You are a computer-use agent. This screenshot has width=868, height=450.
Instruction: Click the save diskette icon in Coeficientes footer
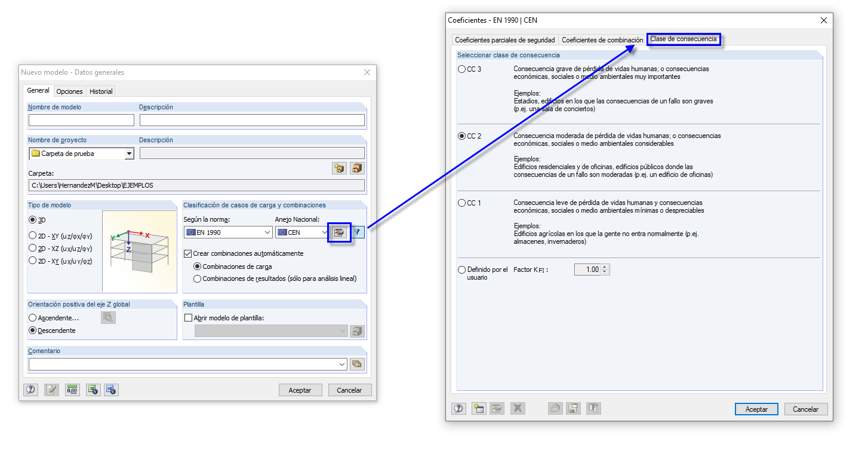tap(573, 409)
